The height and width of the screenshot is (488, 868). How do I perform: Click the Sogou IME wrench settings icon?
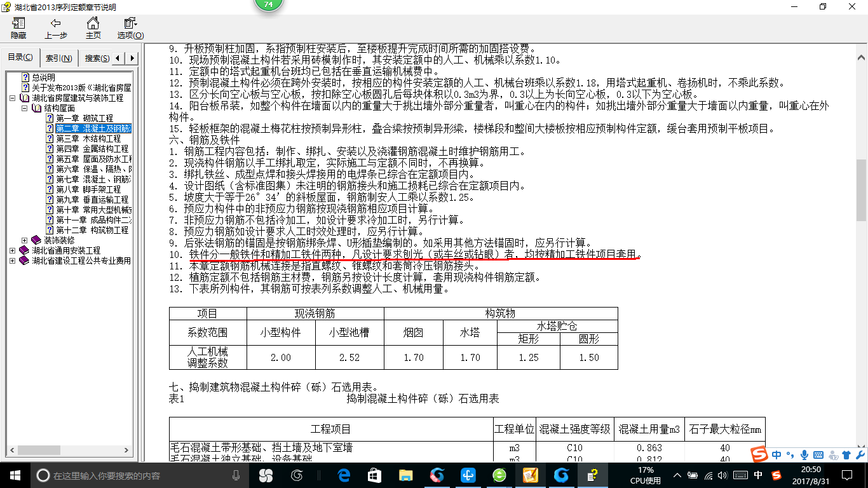pos(858,455)
